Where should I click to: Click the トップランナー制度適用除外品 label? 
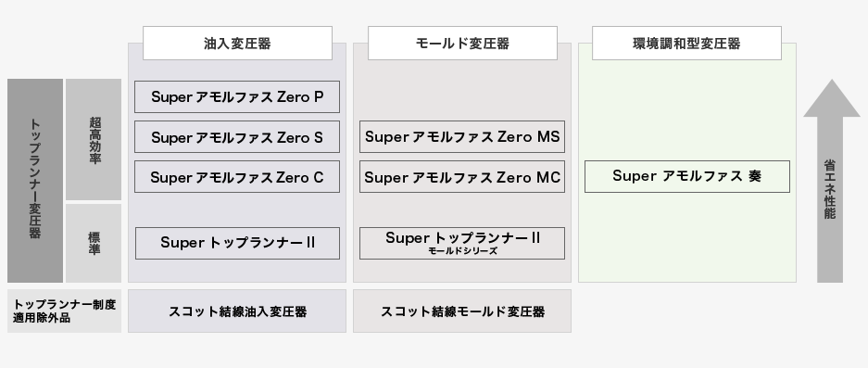(x=64, y=311)
